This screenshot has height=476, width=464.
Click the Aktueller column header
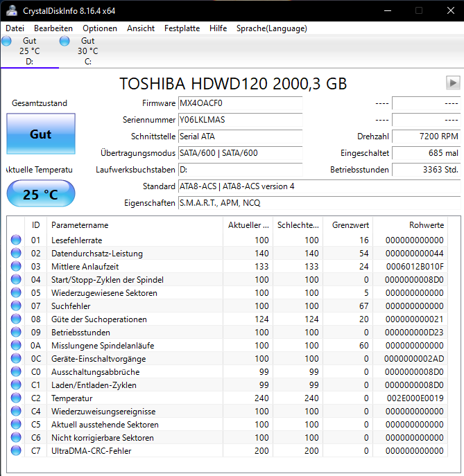coord(248,225)
